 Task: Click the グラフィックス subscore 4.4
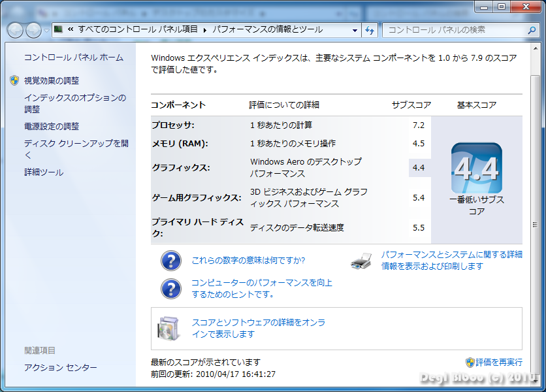pos(419,168)
